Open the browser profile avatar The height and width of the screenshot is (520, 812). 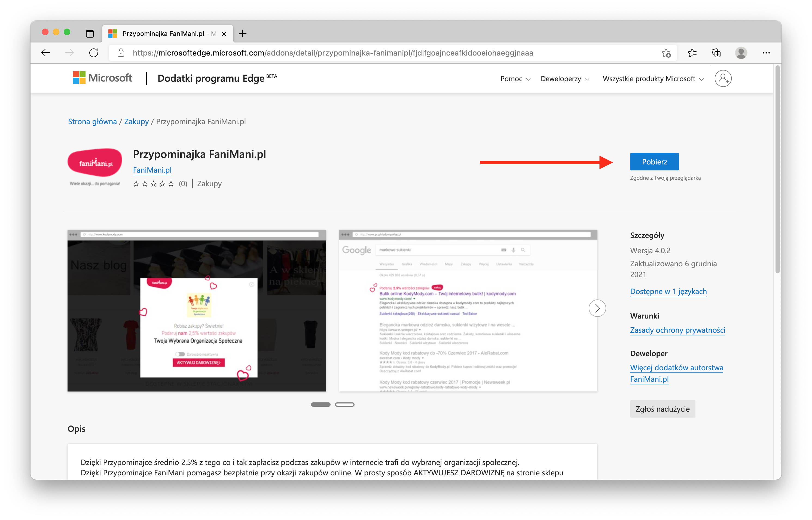[741, 53]
